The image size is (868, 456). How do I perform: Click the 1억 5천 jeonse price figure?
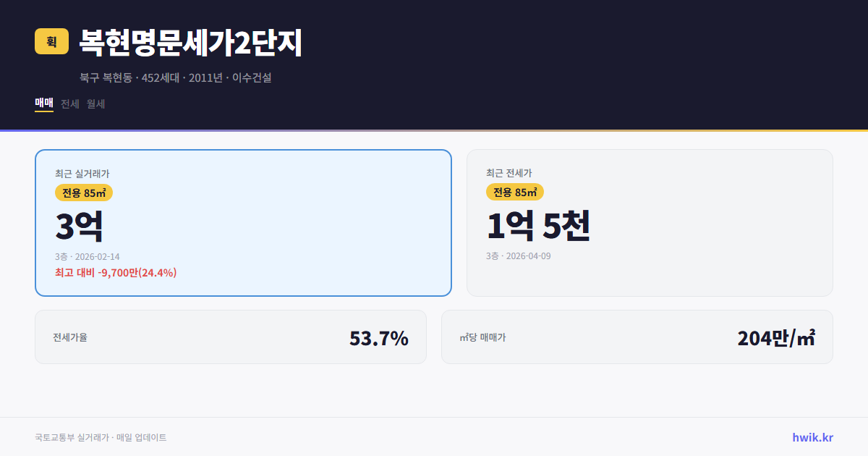[x=540, y=225]
